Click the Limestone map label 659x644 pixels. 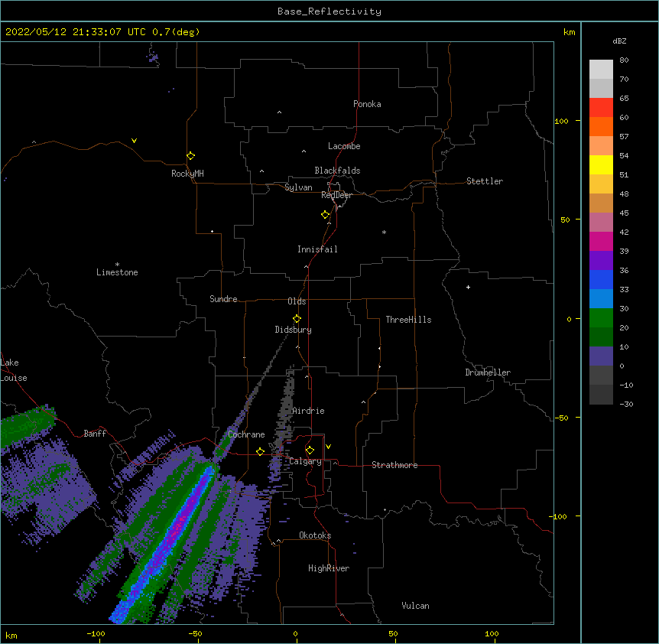[x=117, y=272]
